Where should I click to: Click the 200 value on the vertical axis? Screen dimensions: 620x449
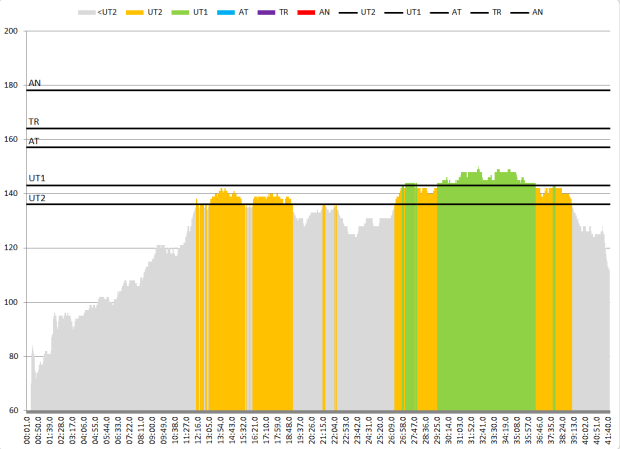[x=11, y=31]
